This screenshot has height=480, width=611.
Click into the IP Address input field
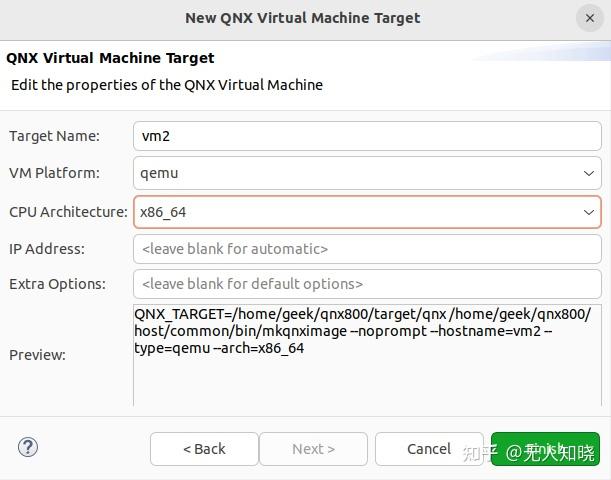pyautogui.click(x=366, y=249)
